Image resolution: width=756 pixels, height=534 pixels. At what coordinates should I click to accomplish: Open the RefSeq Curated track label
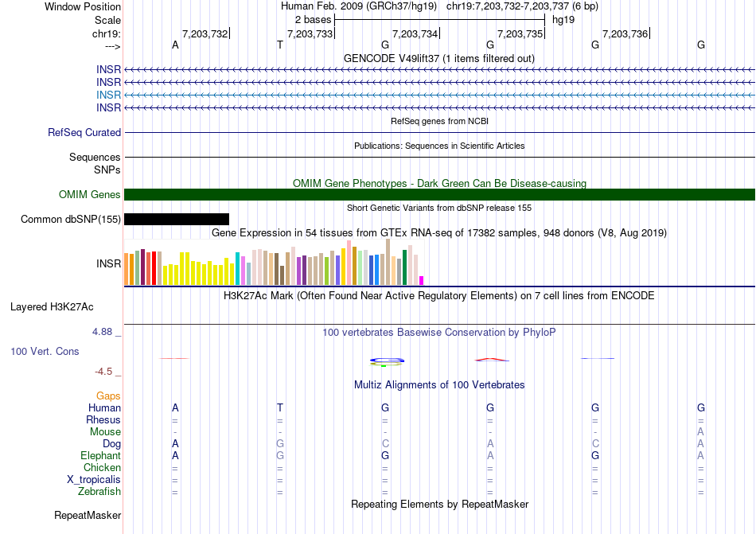[x=84, y=133]
